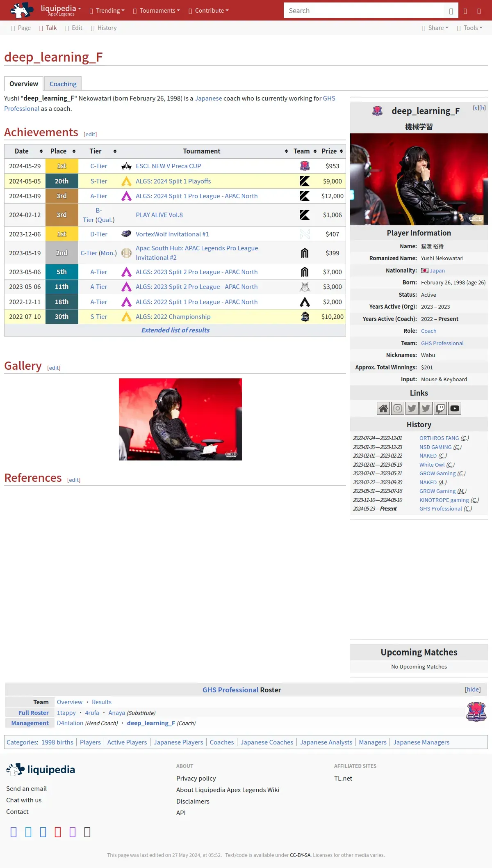Click ESCL NEW V Preca CUP tournament icon
This screenshot has width=492, height=868.
click(x=127, y=166)
